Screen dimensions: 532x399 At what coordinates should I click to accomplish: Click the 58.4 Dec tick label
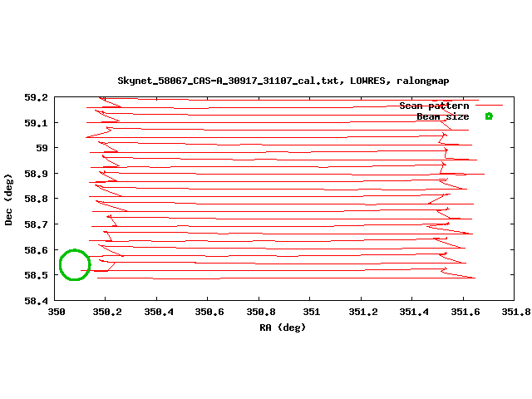pyautogui.click(x=36, y=301)
